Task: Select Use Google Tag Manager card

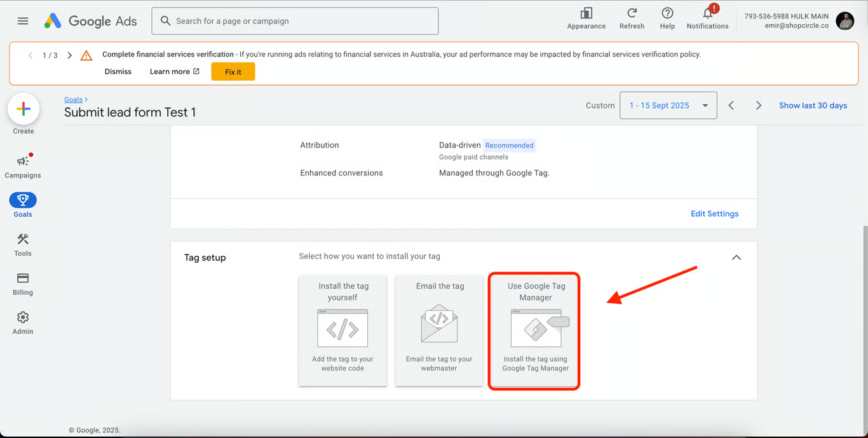Action: (534, 331)
